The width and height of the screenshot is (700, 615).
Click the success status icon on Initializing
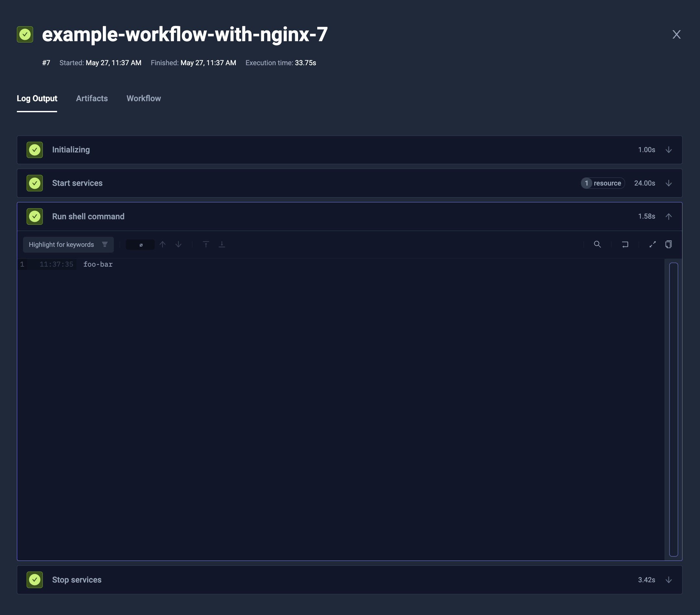click(35, 150)
